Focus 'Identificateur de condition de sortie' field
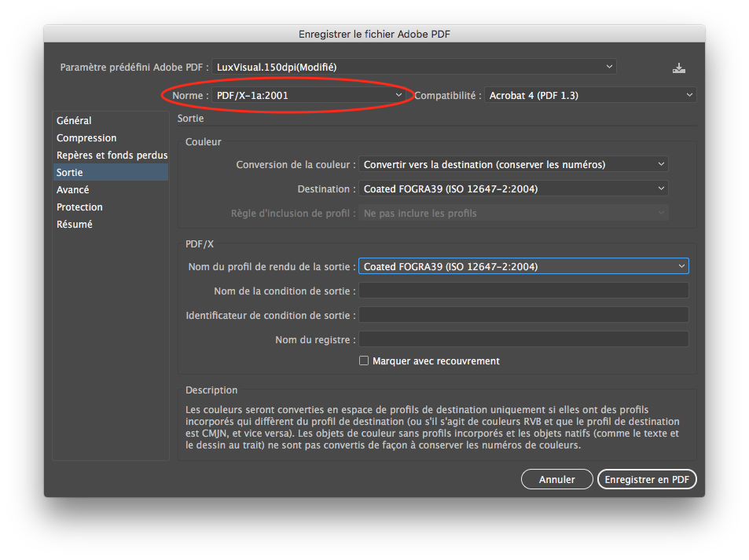Screen dimensions: 749x560 point(523,316)
